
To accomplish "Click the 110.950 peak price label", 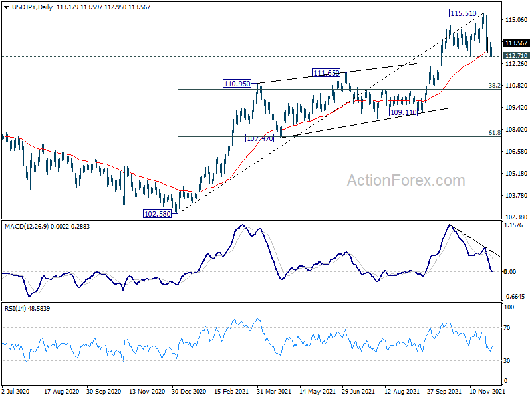I will [x=237, y=84].
